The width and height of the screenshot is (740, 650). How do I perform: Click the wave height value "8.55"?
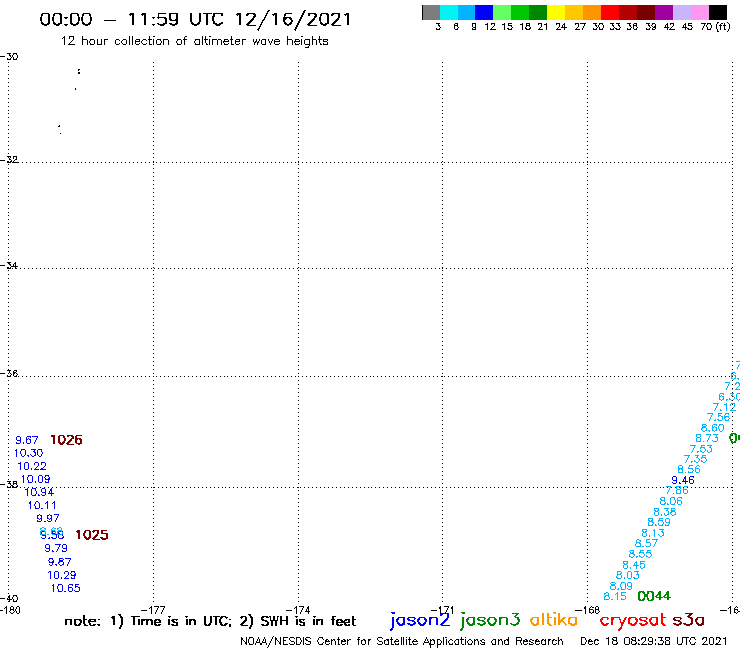pyautogui.click(x=640, y=554)
